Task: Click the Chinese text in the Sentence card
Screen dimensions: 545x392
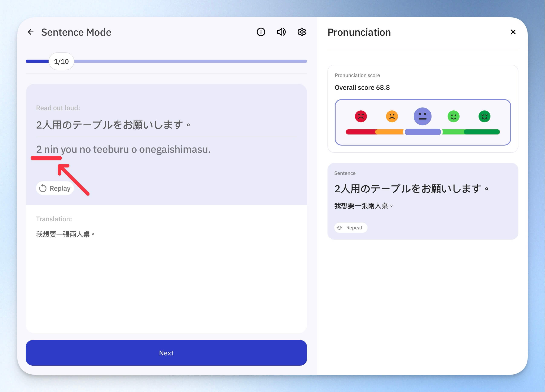Action: [364, 206]
